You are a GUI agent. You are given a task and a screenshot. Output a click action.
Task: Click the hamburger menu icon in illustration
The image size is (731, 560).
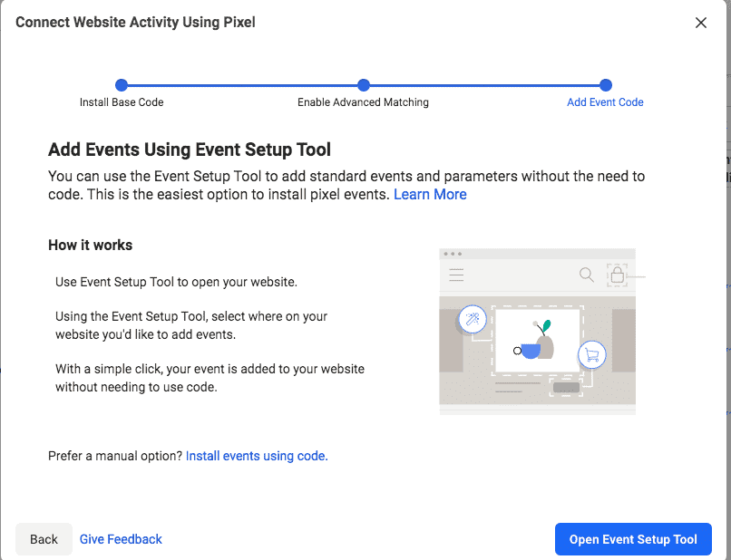[456, 274]
